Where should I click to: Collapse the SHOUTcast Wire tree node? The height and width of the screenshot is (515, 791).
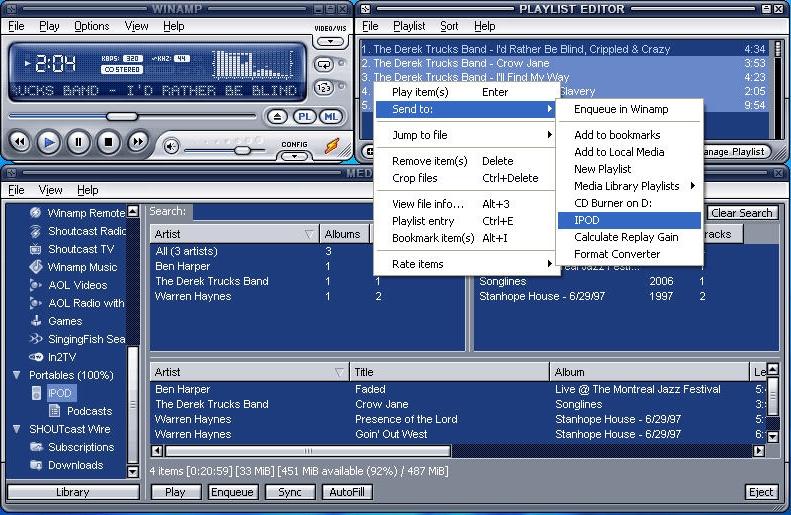click(x=17, y=429)
